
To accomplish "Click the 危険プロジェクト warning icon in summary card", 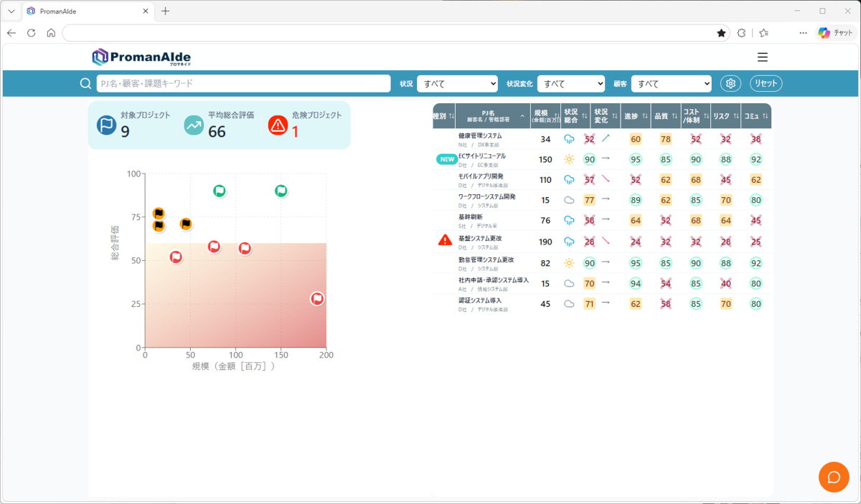I will pyautogui.click(x=278, y=125).
